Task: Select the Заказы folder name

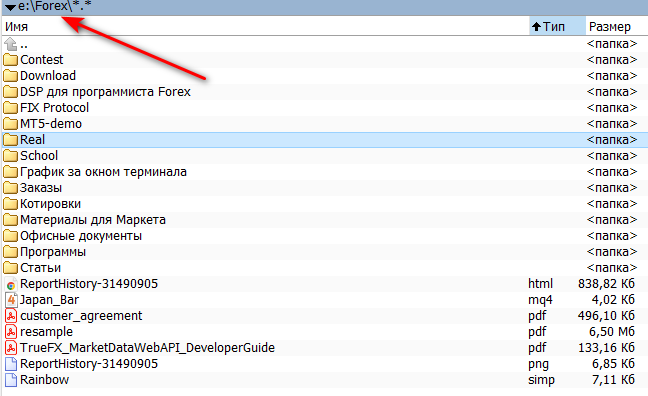Action: tap(41, 188)
